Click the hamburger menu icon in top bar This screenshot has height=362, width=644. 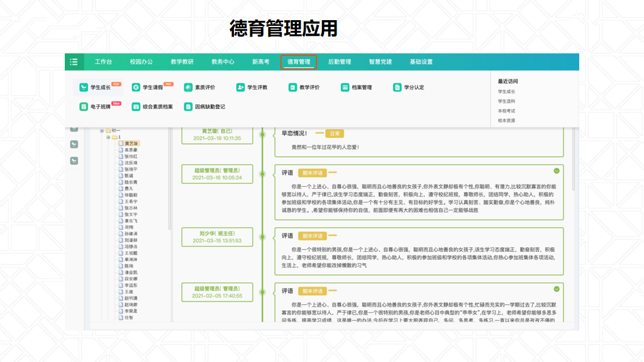coord(74,62)
